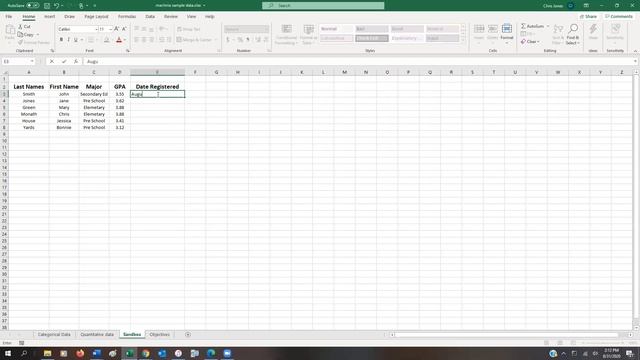The height and width of the screenshot is (360, 640).
Task: Toggle the AutoSave switch
Action: [x=33, y=6]
